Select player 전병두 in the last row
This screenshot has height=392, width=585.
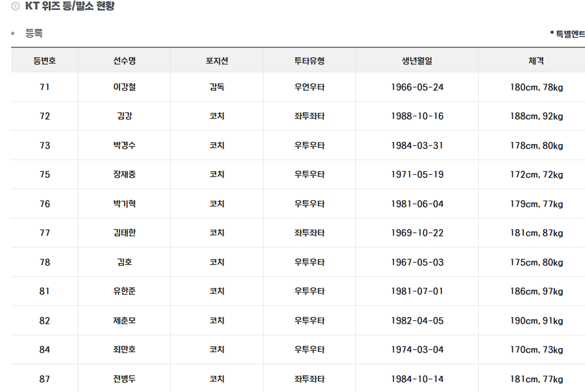click(x=124, y=379)
